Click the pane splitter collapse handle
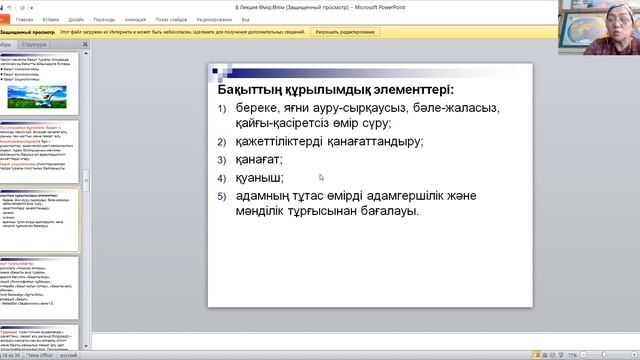Screen dimensions: 640x360 point(86,180)
